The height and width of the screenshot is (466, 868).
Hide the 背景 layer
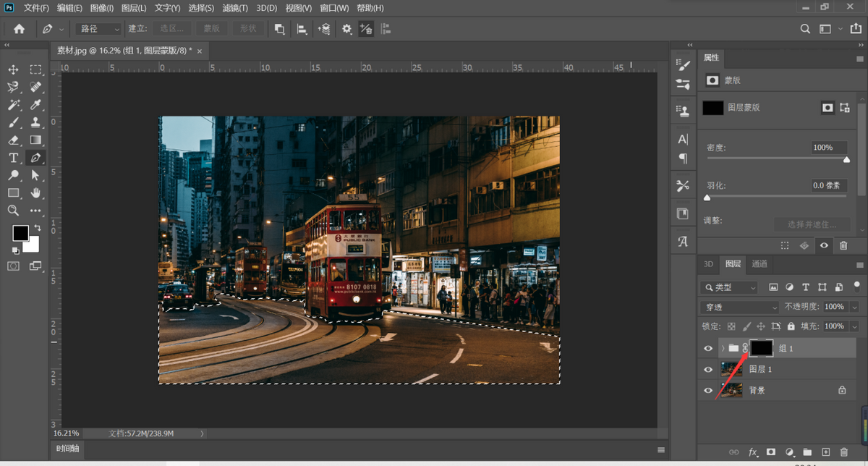point(708,390)
